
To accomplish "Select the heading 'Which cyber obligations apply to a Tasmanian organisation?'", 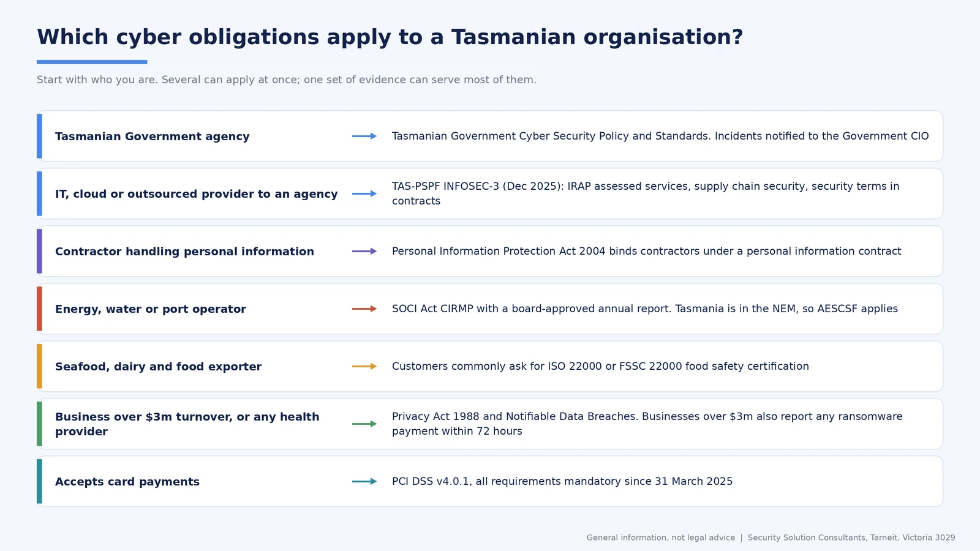I will [390, 37].
